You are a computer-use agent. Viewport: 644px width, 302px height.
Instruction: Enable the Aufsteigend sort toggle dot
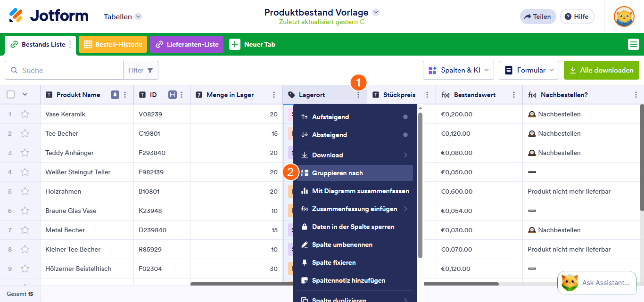coord(405,116)
